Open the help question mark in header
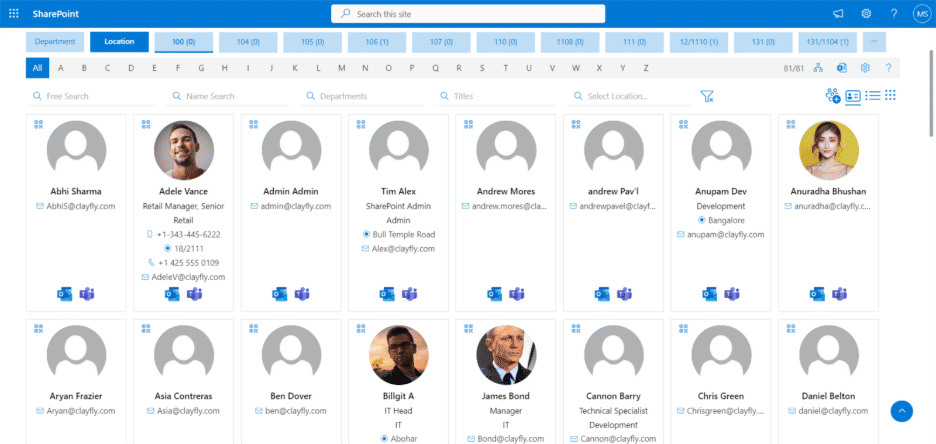 [894, 14]
